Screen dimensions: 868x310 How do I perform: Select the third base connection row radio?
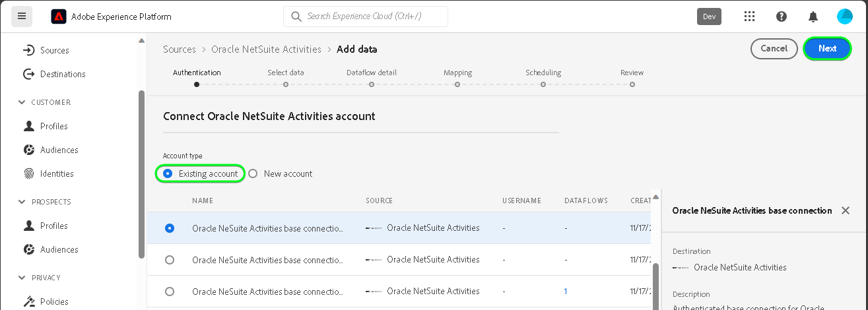point(170,291)
